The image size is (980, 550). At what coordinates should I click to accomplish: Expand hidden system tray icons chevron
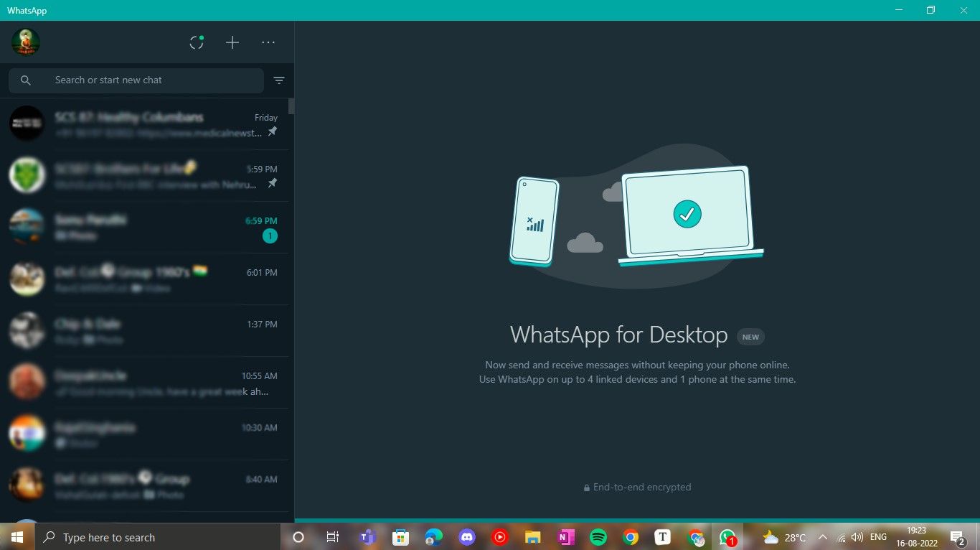pyautogui.click(x=822, y=537)
